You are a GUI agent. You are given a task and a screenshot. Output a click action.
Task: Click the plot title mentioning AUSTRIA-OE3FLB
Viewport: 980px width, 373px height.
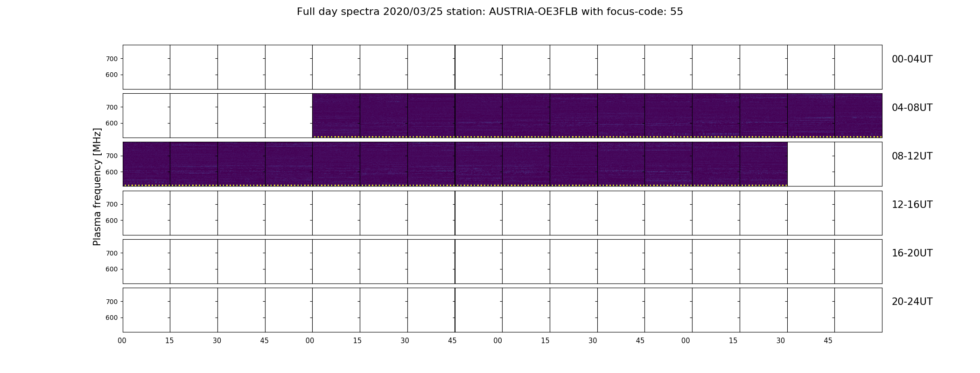(490, 12)
